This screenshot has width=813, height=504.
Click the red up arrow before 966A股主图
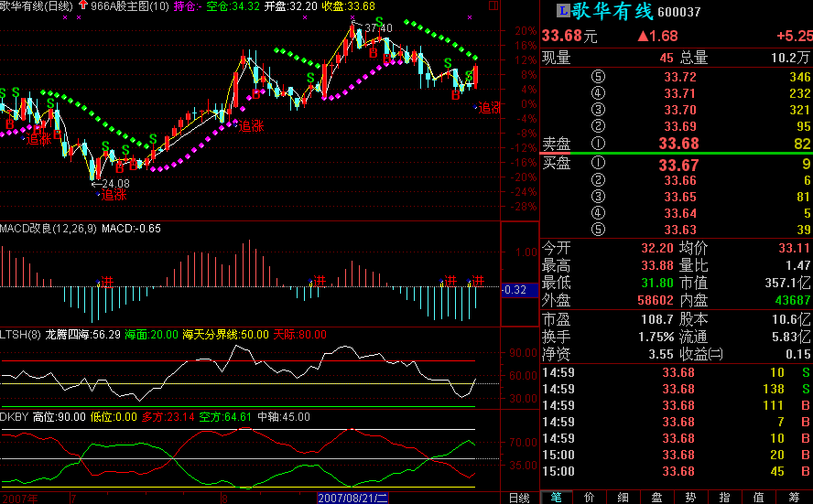point(83,5)
